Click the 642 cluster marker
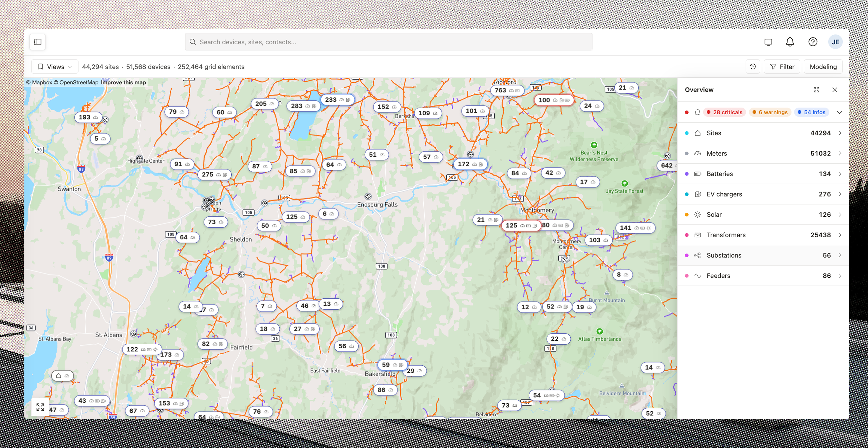The height and width of the screenshot is (448, 868). (667, 165)
